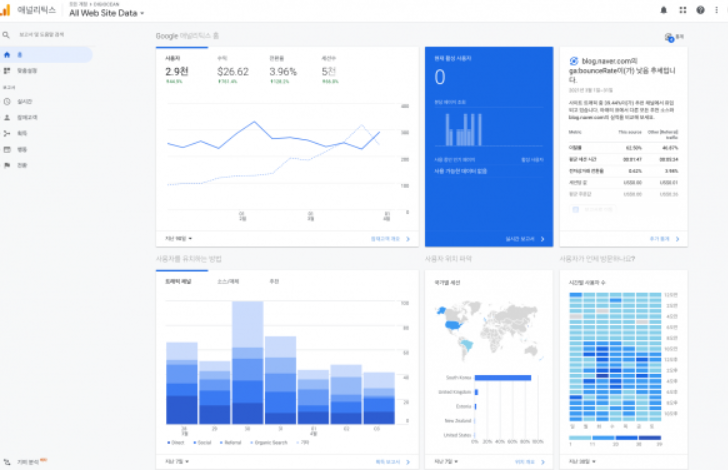Screen dimensions: 728x470
Task: Click the United Kingdom bar in country chart
Action: [x=476, y=392]
